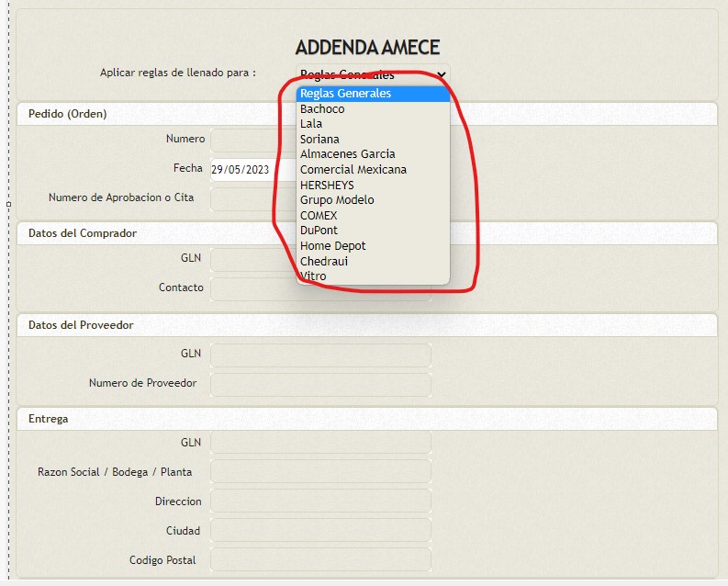This screenshot has height=586, width=728.
Task: Click the Datos del Proveedor header
Action: tap(81, 325)
